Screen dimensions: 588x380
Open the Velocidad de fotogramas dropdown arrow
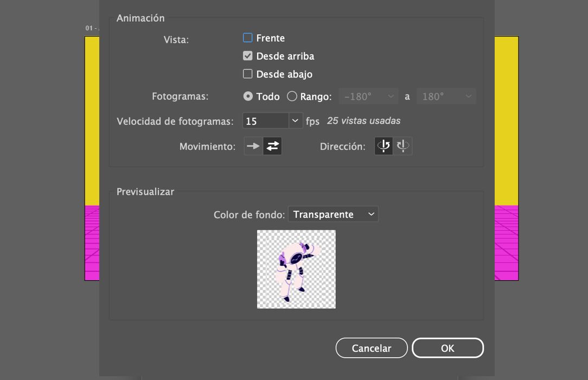295,121
